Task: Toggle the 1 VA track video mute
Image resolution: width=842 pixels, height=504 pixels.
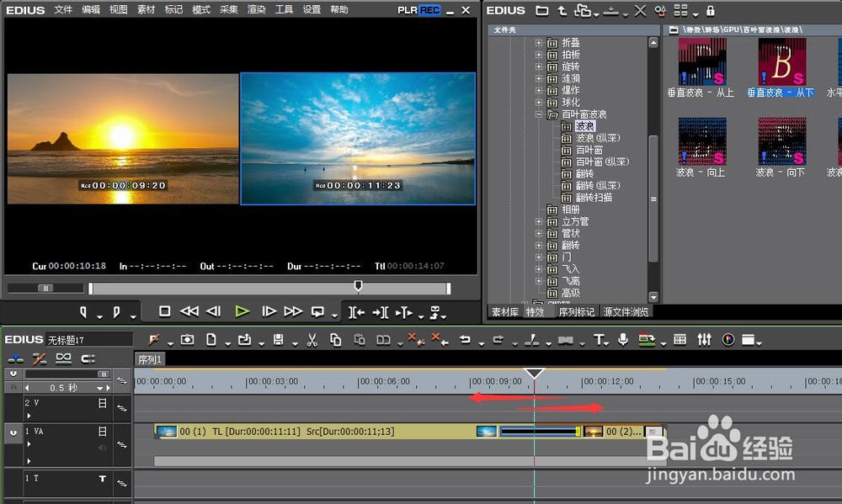Action: coord(103,432)
